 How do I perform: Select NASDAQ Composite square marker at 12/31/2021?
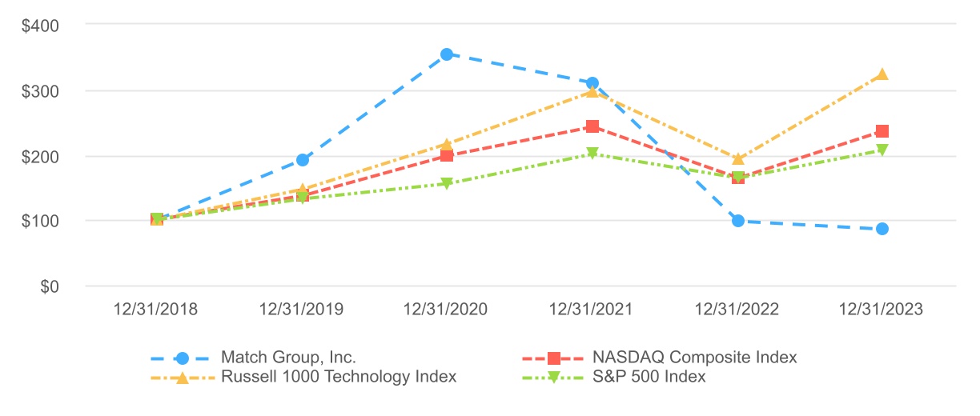tap(592, 126)
